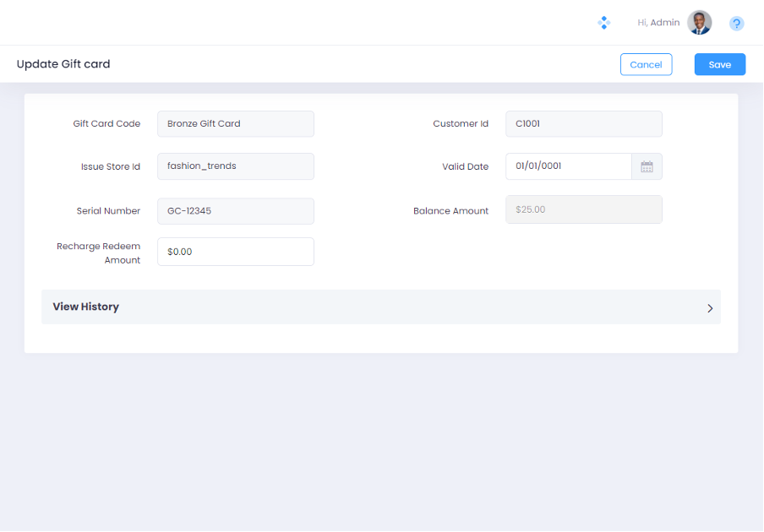Expand the View History section title
The height and width of the screenshot is (532, 764).
click(x=86, y=307)
